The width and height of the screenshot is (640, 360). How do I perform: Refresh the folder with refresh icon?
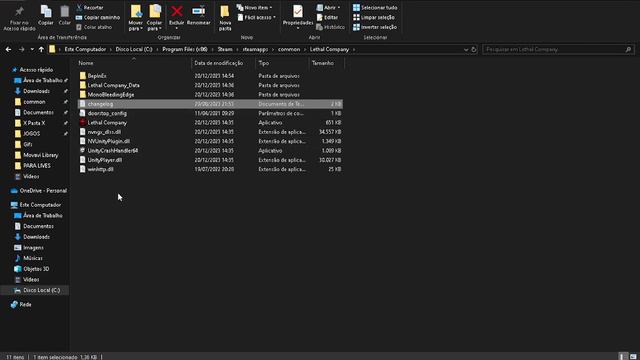473,49
